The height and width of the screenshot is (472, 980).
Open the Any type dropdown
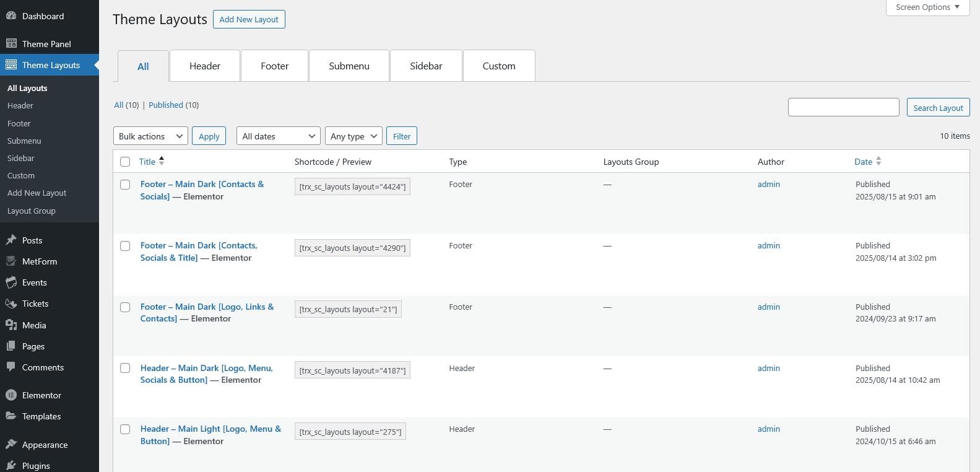[x=353, y=136]
